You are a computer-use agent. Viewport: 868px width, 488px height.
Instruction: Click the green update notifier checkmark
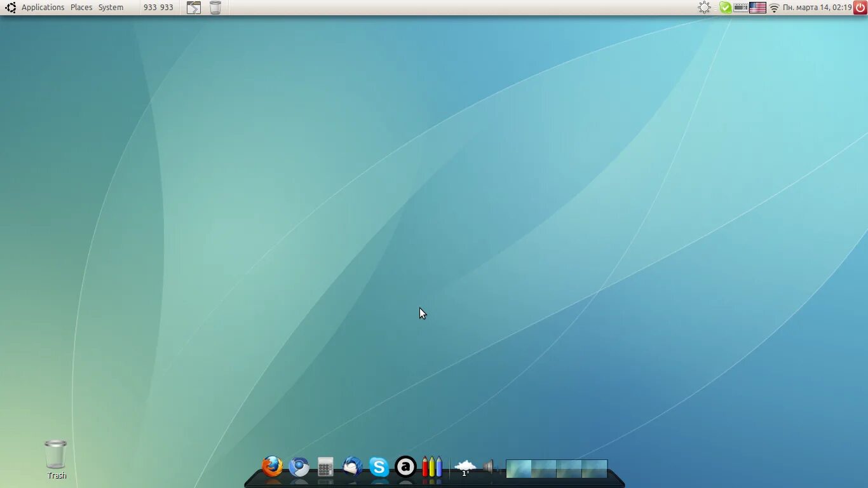click(726, 7)
